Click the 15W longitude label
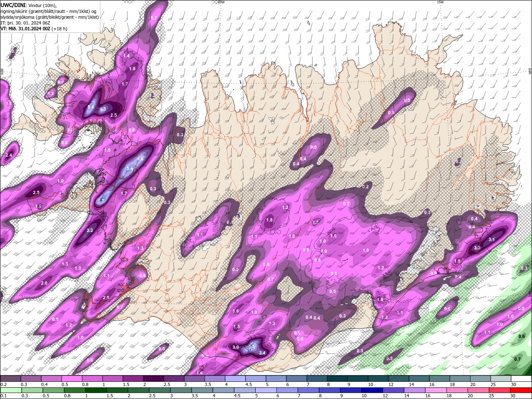532x399 pixels. click(440, 2)
